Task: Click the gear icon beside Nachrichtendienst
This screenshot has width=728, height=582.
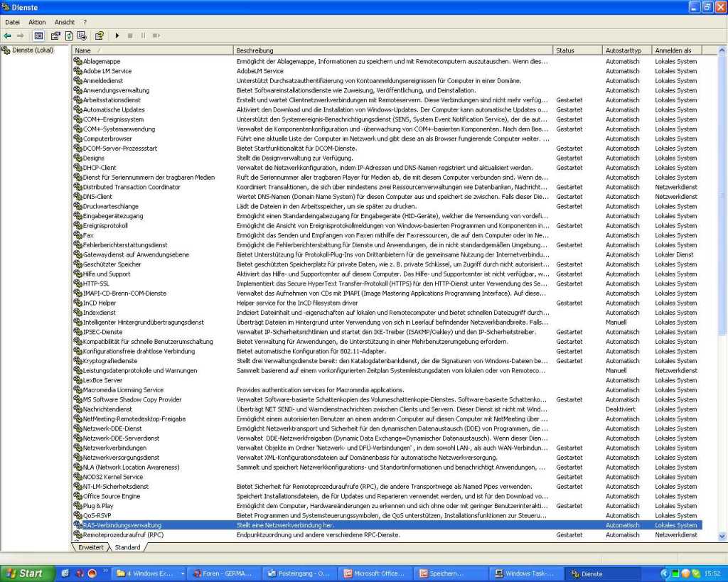Action: tap(77, 409)
